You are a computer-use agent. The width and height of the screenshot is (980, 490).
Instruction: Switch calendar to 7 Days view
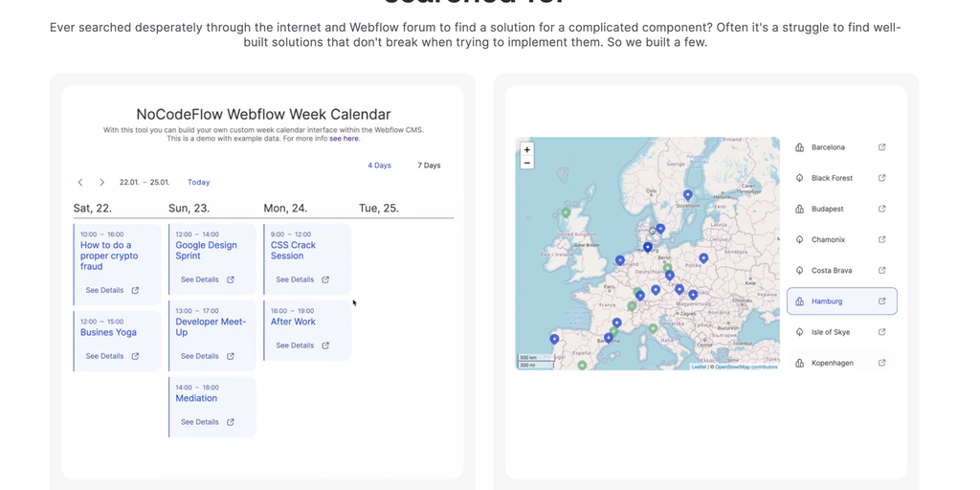click(x=429, y=166)
